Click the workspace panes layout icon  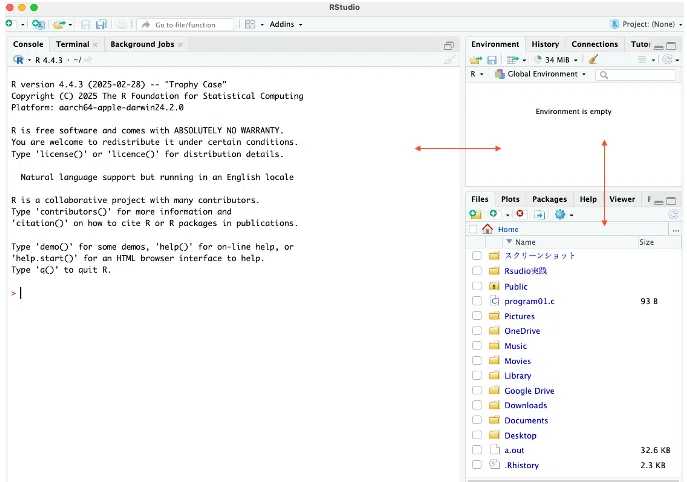(x=250, y=25)
